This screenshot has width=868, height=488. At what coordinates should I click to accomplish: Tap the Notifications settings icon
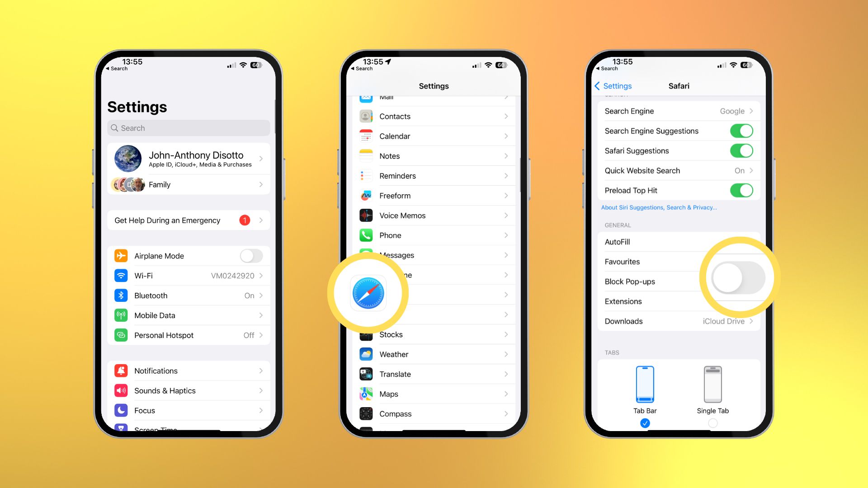point(122,370)
